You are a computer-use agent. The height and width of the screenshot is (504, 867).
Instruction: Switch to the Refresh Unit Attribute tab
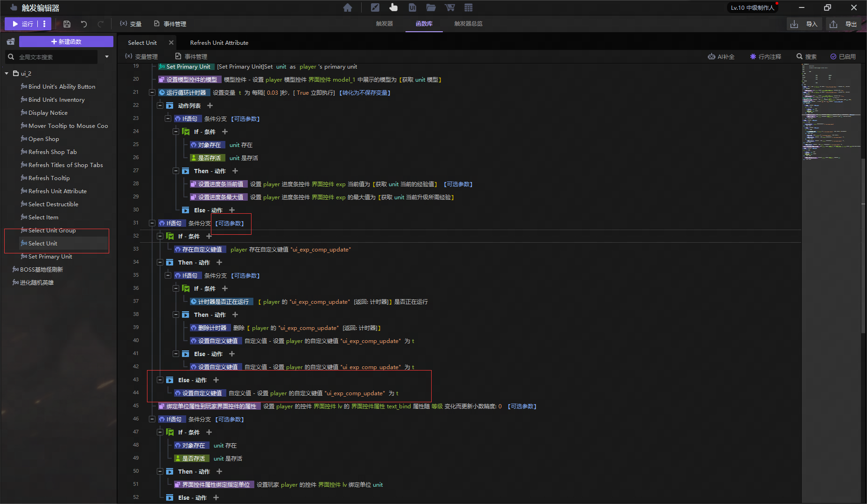219,42
